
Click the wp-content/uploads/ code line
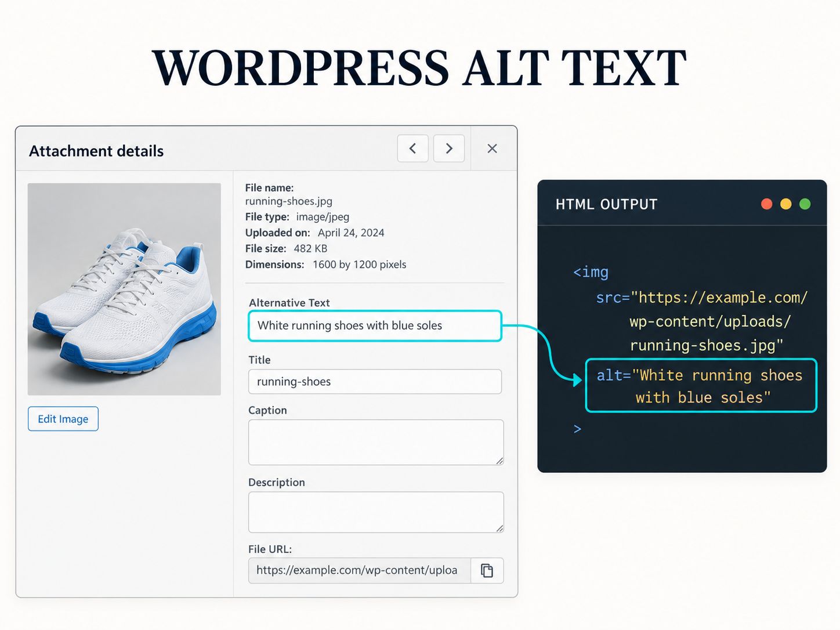click(710, 321)
